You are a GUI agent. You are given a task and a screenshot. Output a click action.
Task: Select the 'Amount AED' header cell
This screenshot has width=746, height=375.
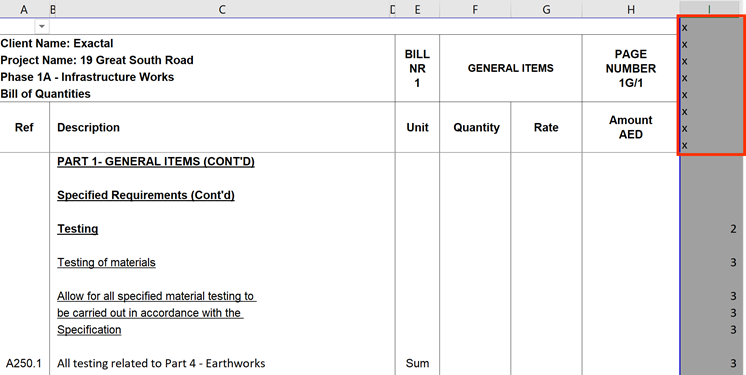click(x=630, y=127)
